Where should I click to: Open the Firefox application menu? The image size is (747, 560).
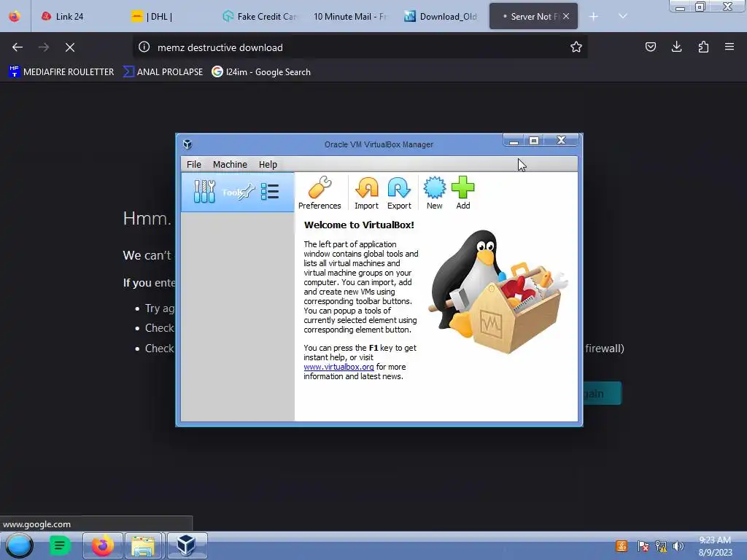pyautogui.click(x=729, y=47)
